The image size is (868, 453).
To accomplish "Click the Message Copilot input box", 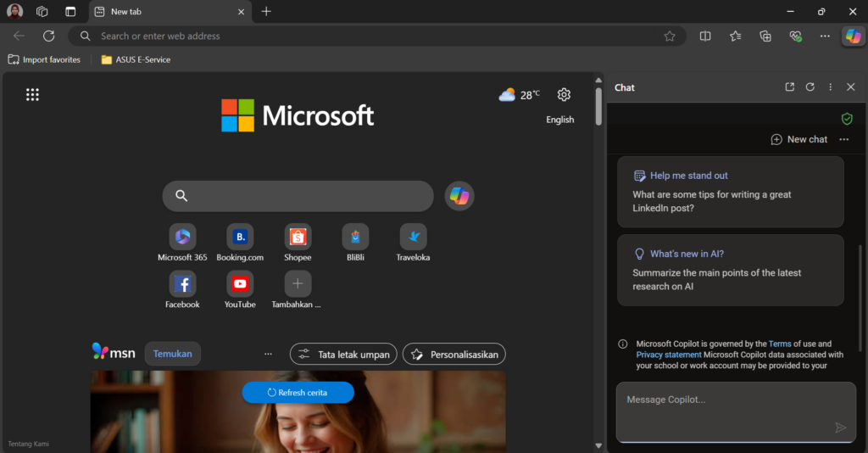I will pyautogui.click(x=725, y=400).
